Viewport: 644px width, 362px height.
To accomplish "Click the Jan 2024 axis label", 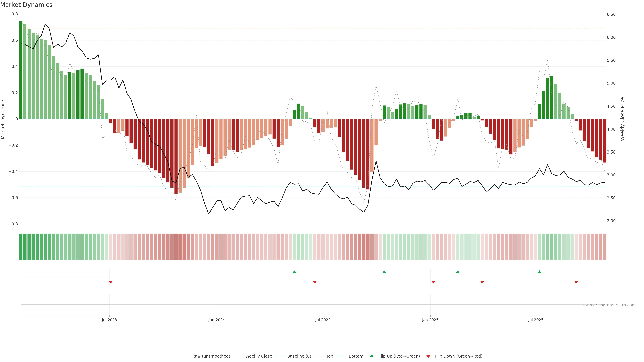I will [217, 320].
